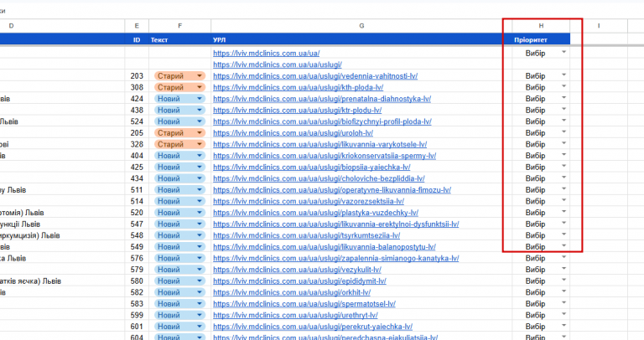Open the operatyvne-likuvannia-fimozu-lv link
Image resolution: width=644 pixels, height=340 pixels.
[332, 190]
